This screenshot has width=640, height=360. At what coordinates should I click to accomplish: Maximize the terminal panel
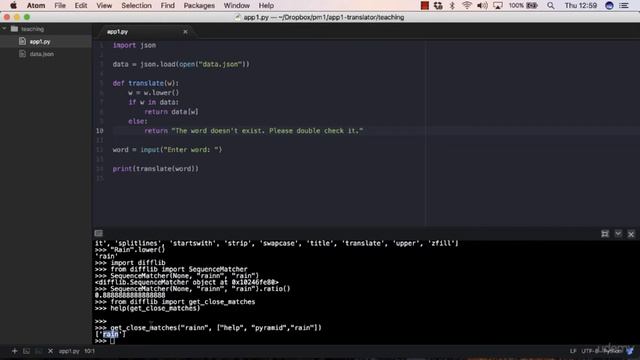pyautogui.click(x=605, y=233)
